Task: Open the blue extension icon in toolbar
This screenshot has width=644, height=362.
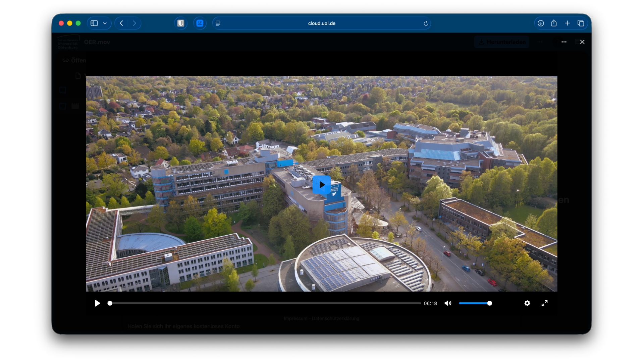Action: coord(200,23)
